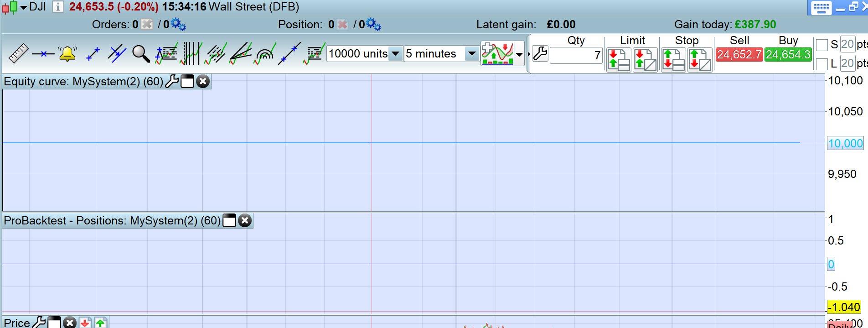Open the on-screen keyboard icon
This screenshot has width=868, height=328.
coord(821,8)
